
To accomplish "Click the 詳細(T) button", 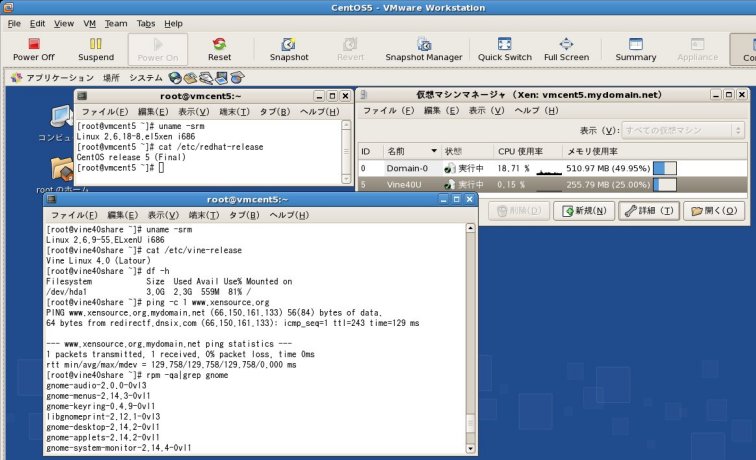I will pos(649,211).
